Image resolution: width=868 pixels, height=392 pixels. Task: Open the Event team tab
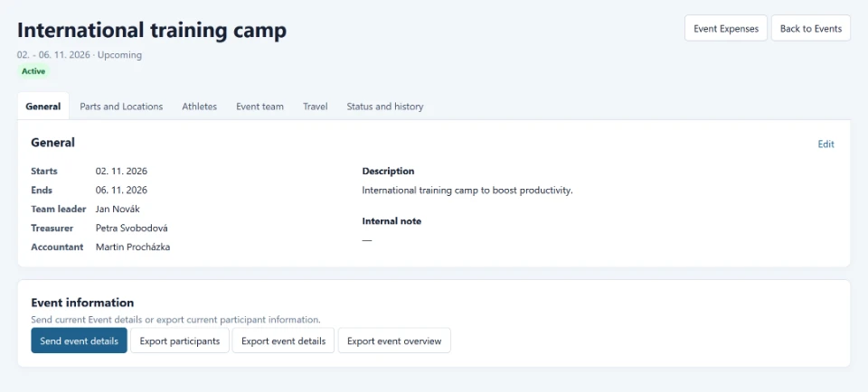tap(259, 107)
